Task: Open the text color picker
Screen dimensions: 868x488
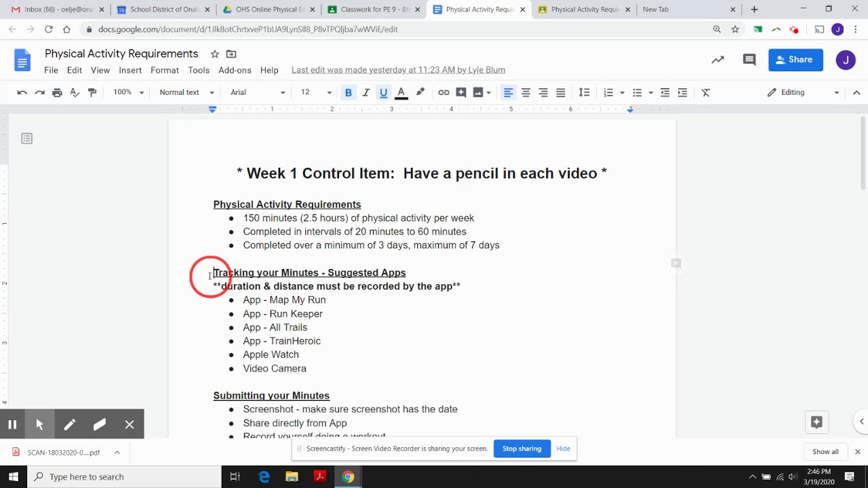Action: pyautogui.click(x=401, y=92)
